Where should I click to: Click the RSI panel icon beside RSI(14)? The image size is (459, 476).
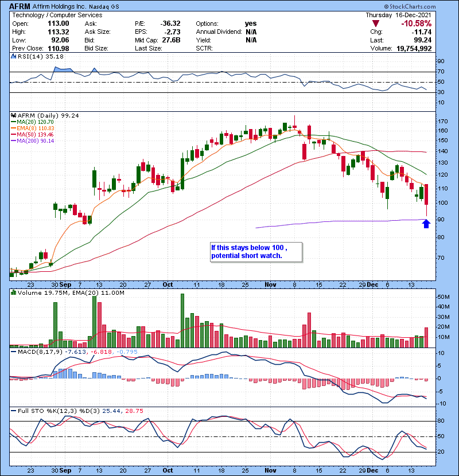click(x=13, y=56)
